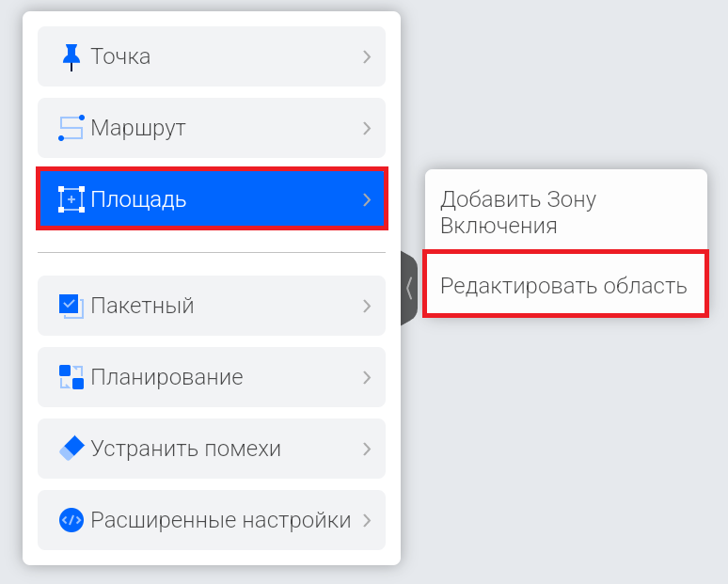728x584 pixels.
Task: Open the Планирование submenu arrow
Action: pyautogui.click(x=367, y=377)
